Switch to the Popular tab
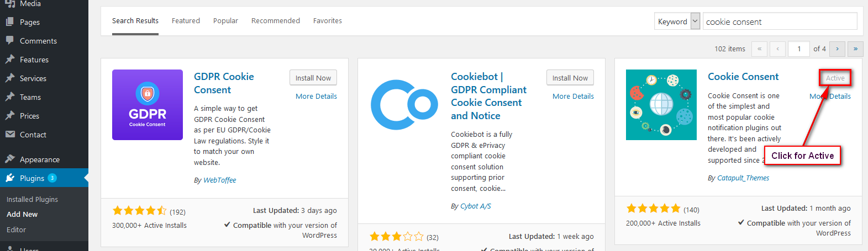The height and width of the screenshot is (251, 868). [x=225, y=21]
